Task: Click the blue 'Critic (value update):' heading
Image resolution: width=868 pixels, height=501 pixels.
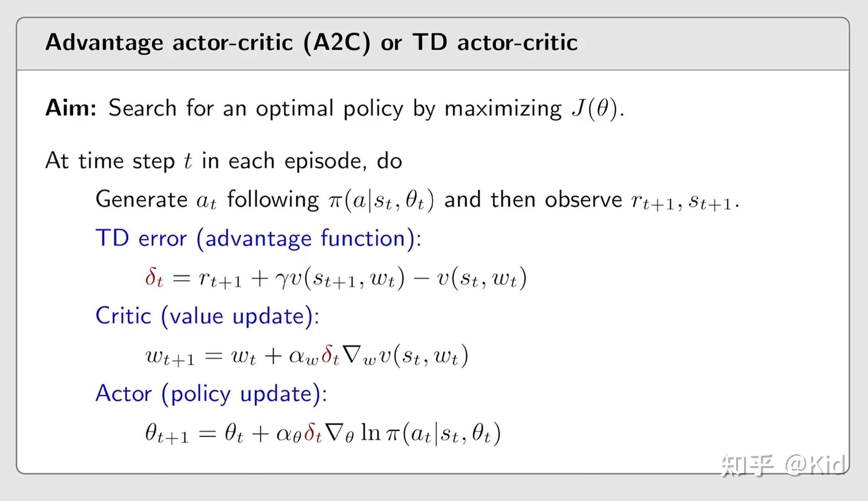Action: pos(207,316)
